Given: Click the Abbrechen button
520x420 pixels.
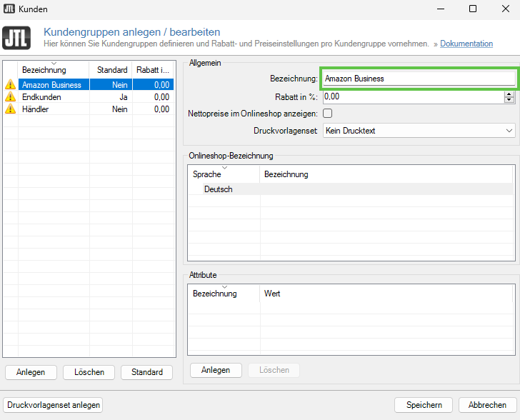Looking at the screenshot, I should point(487,405).
